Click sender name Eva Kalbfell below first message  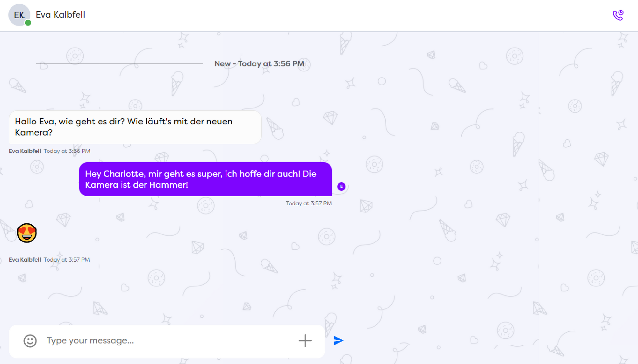tap(25, 151)
